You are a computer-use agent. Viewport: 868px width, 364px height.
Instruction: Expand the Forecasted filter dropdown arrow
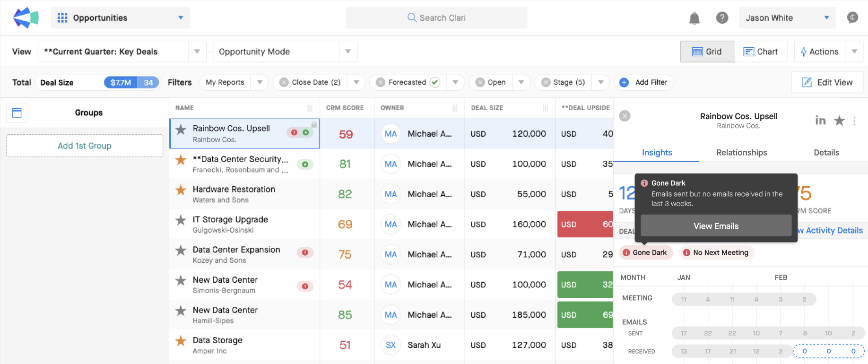click(x=455, y=82)
